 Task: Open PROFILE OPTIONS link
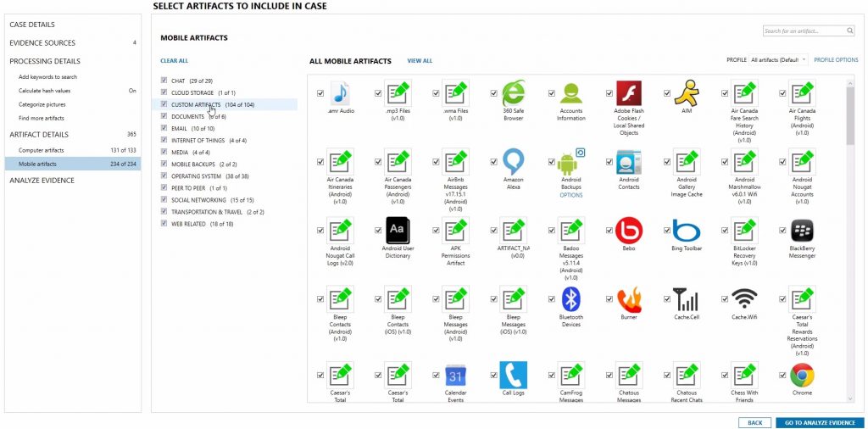tap(836, 60)
